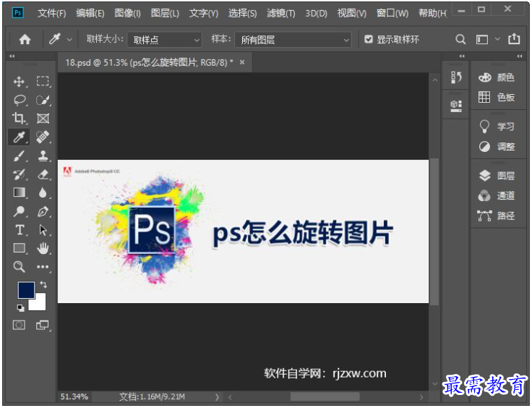Expand the History dock with double arrows
This screenshot has height=408, width=532.
point(462,56)
